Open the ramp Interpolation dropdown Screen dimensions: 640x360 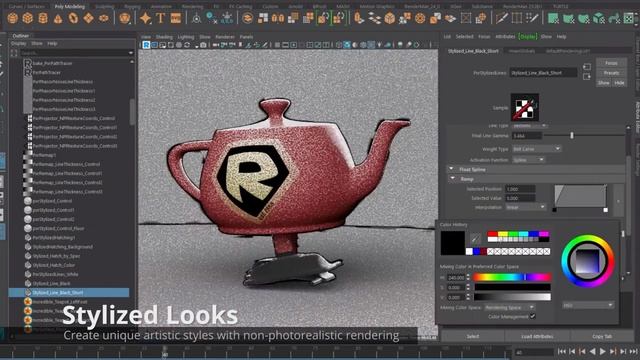coord(526,207)
